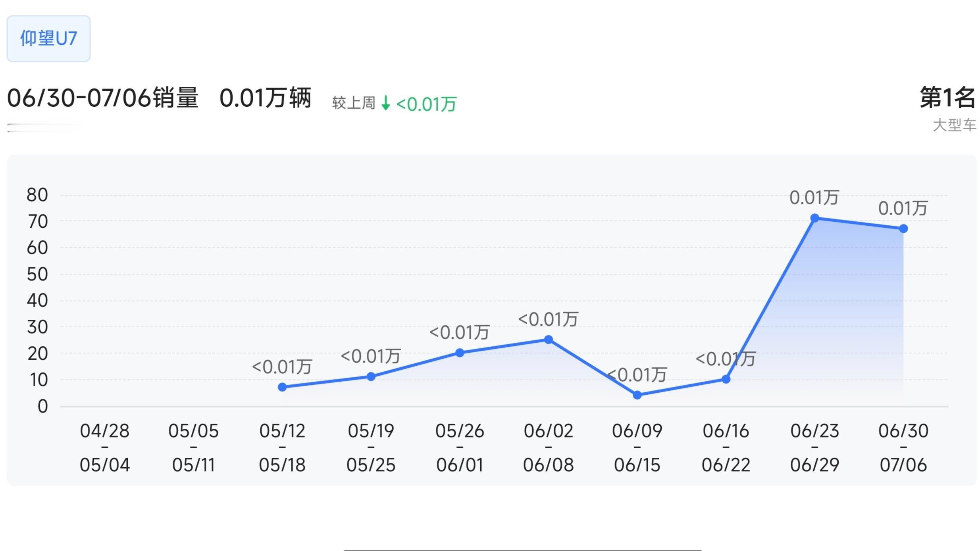Click the 06/23-06/29 axis label
The width and height of the screenshot is (980, 551).
(x=814, y=447)
